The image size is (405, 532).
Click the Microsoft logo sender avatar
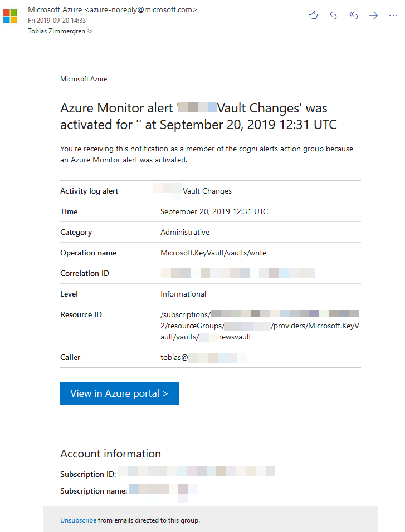[x=9, y=16]
